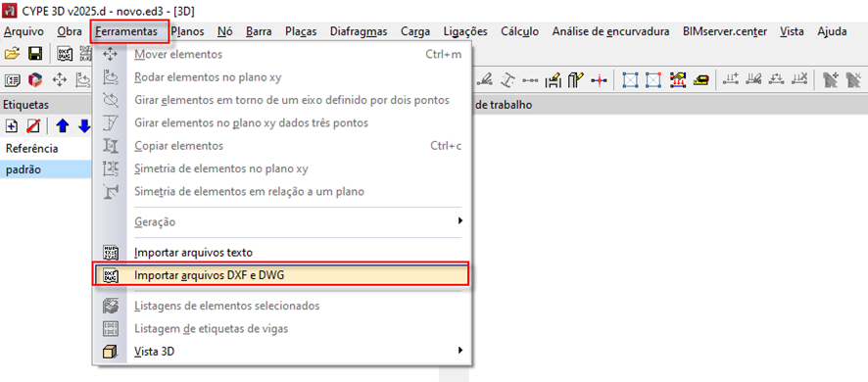
Task: Click the Etiquetas panel header
Action: (x=46, y=105)
